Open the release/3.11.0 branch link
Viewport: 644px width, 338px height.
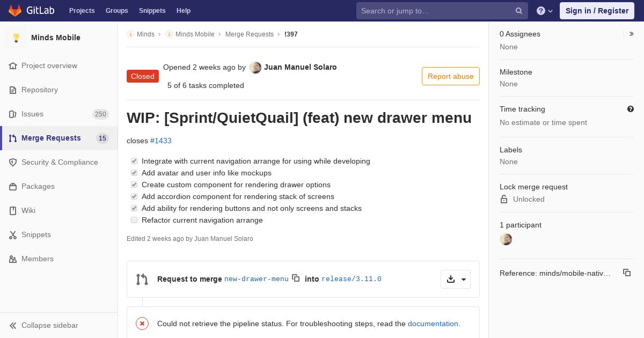pos(352,279)
